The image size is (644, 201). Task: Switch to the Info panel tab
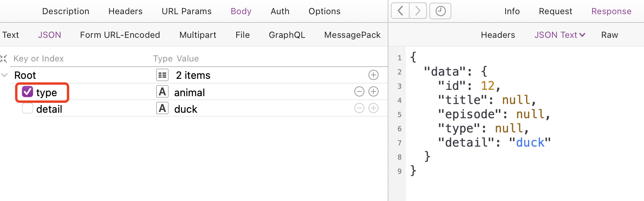point(512,11)
